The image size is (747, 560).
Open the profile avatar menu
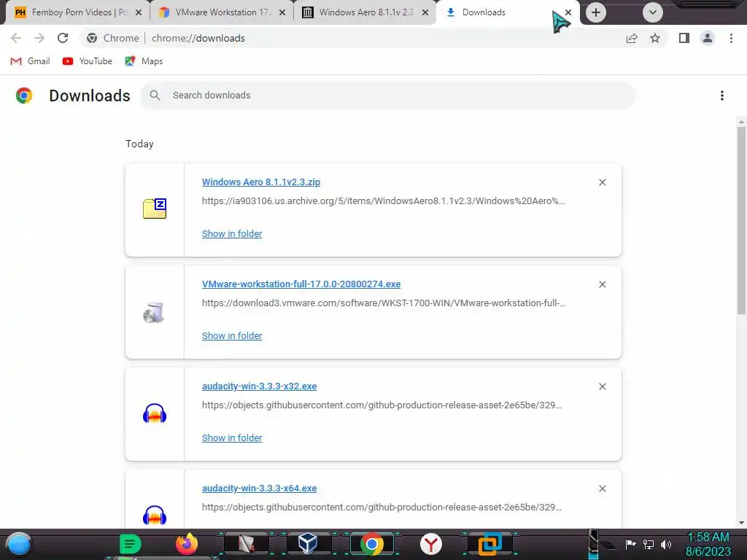[708, 38]
